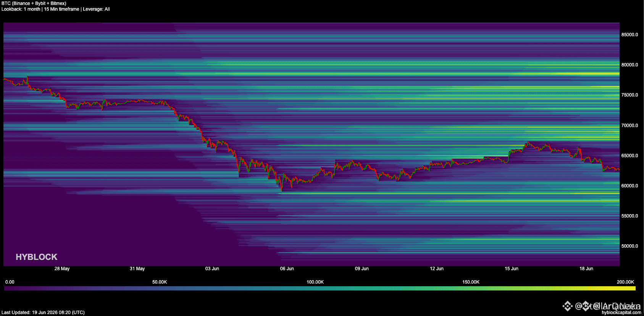
Task: Select the "31 May" date label
Action: coord(137,269)
